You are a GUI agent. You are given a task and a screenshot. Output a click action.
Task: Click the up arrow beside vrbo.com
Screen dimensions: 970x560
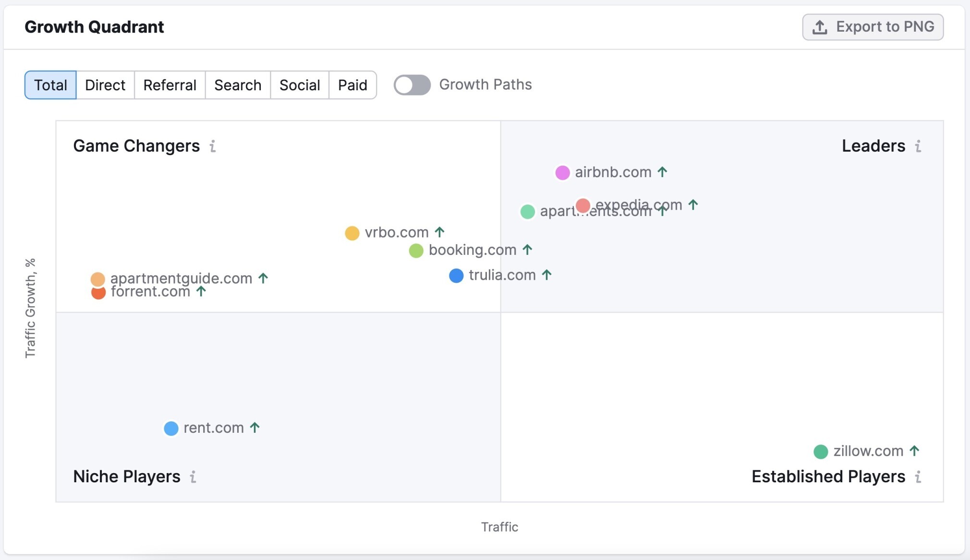(440, 232)
